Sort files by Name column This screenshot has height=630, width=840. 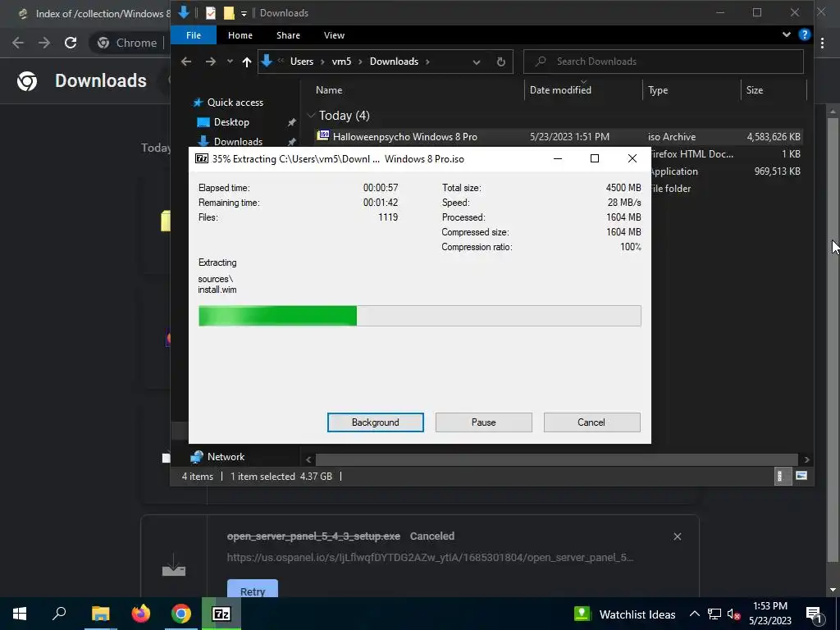click(x=329, y=90)
